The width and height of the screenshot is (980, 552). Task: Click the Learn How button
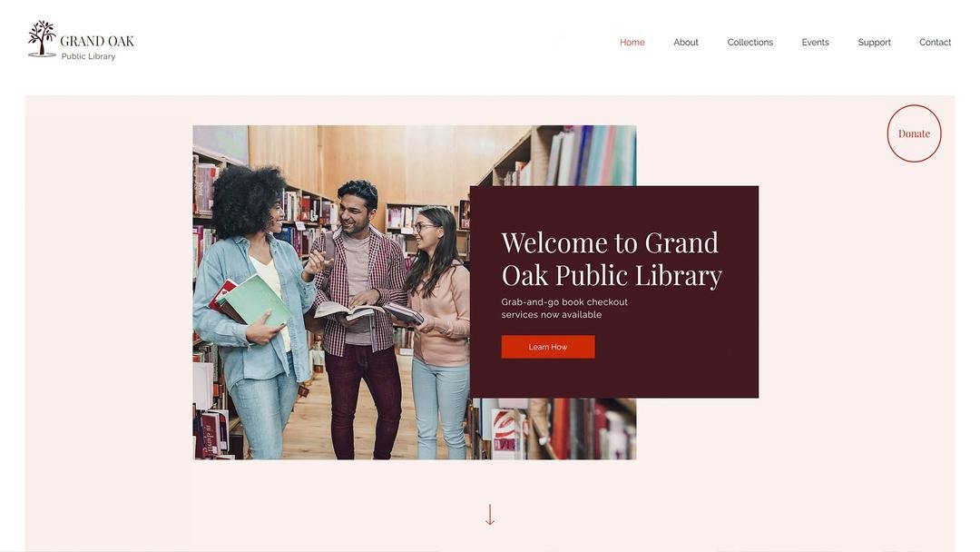click(548, 347)
